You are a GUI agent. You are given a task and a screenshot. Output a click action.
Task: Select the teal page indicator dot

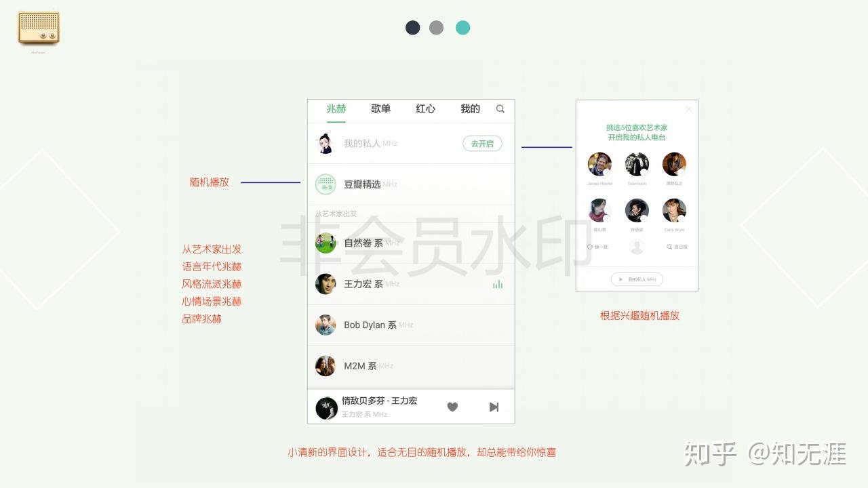click(x=462, y=28)
